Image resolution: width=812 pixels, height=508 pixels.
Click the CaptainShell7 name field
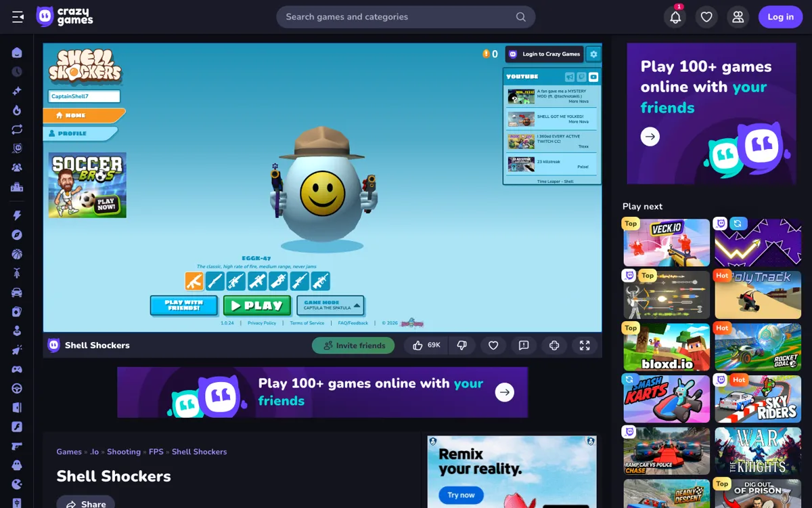pos(85,97)
